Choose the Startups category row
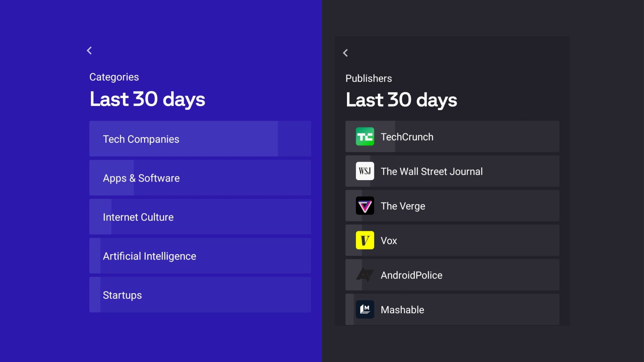The image size is (644, 362). [200, 295]
